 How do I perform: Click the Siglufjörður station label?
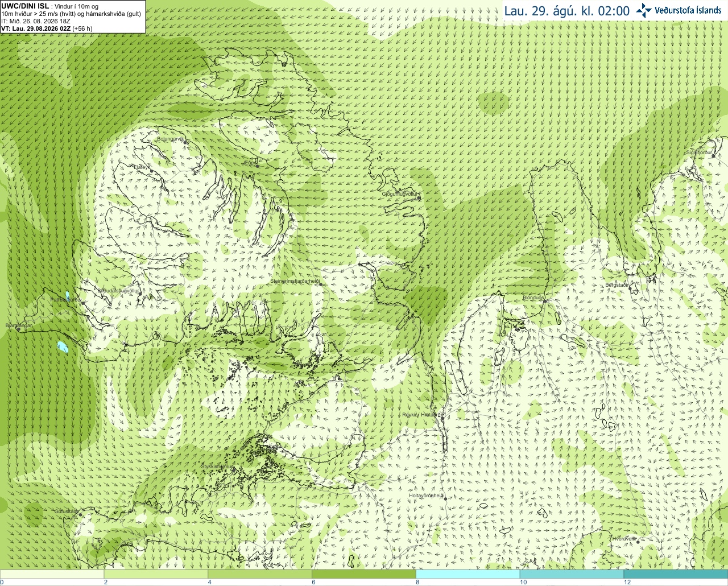(x=699, y=152)
